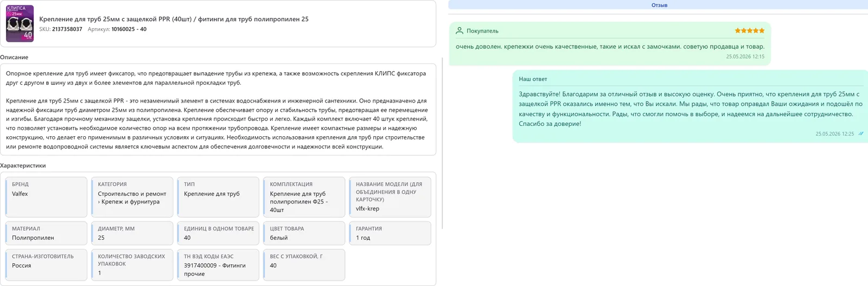Open the Отзыв tab header
868x286 pixels.
click(x=658, y=5)
